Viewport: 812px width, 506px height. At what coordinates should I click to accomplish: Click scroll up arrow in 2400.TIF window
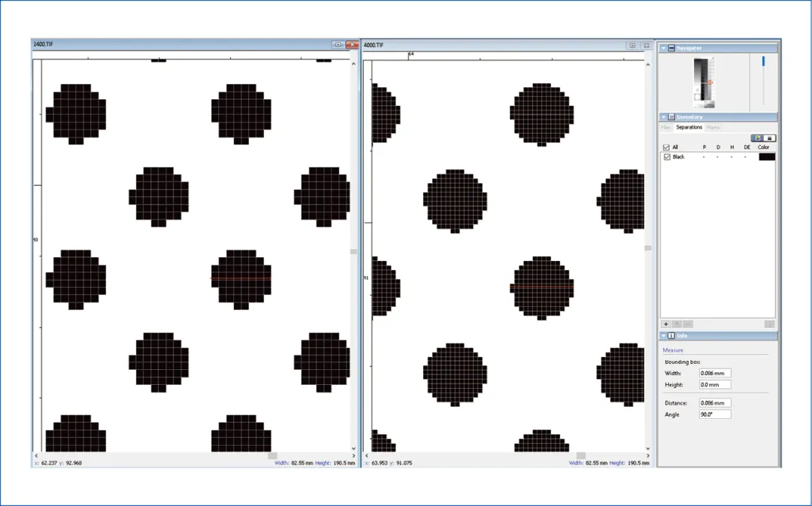click(x=353, y=64)
